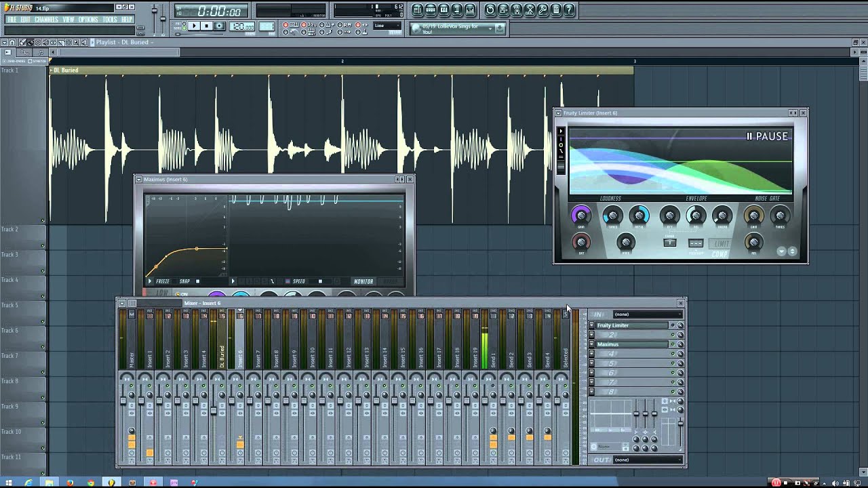The width and height of the screenshot is (868, 488).
Task: Open the TOOLS menu
Action: pos(110,20)
